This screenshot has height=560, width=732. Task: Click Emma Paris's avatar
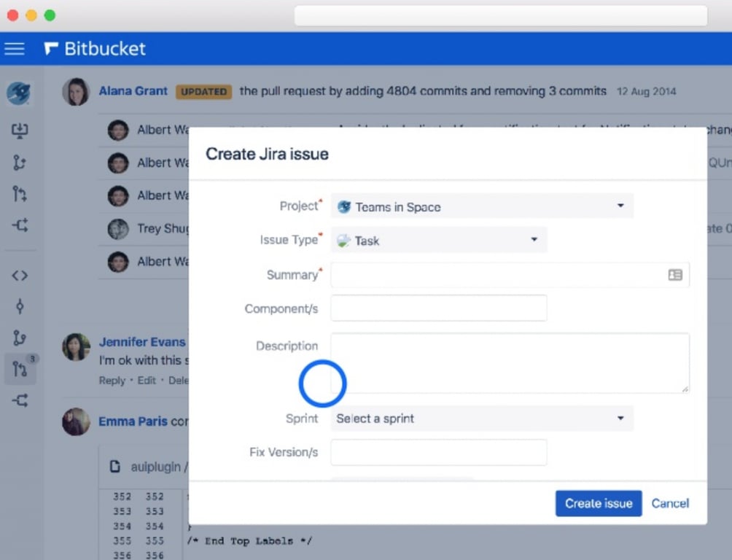(76, 421)
